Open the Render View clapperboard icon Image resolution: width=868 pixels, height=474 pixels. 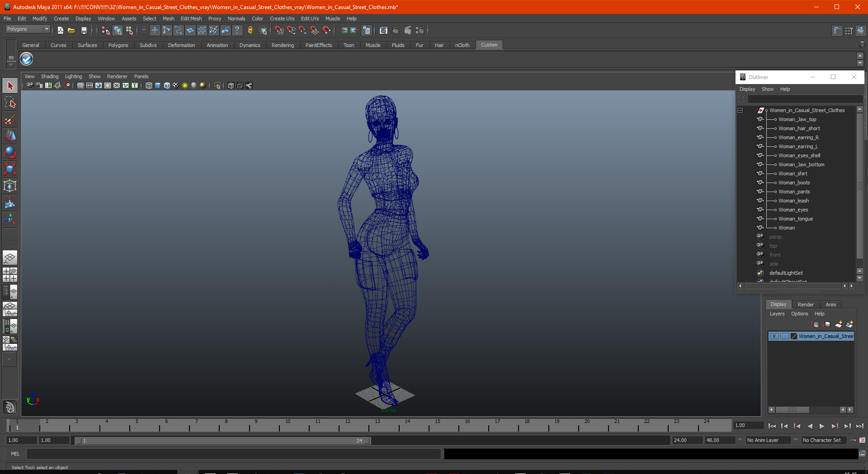click(383, 30)
